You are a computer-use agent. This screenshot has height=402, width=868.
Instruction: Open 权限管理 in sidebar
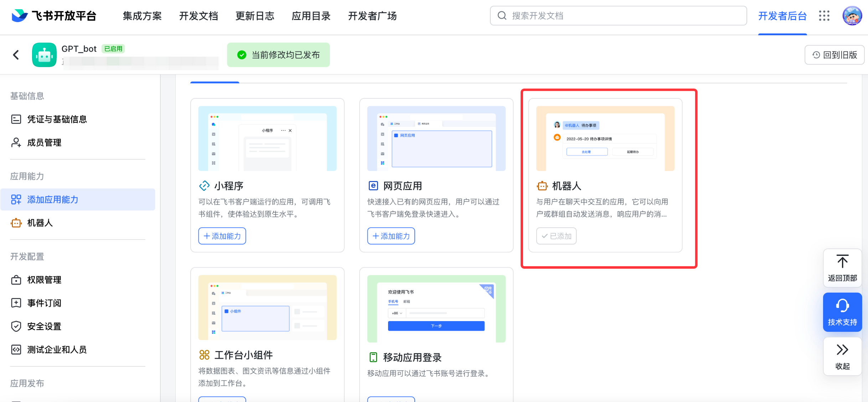click(44, 280)
